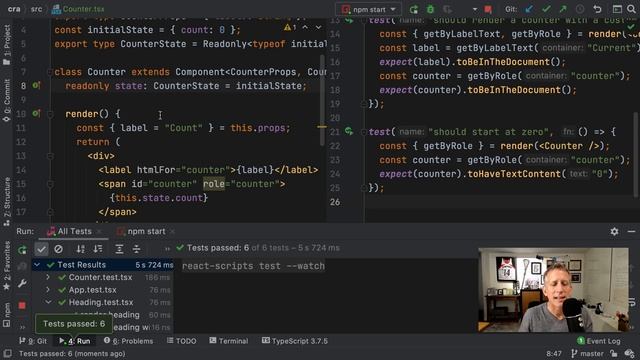Click Expand All in test results toolbar
640x360 pixels.
click(x=119, y=249)
